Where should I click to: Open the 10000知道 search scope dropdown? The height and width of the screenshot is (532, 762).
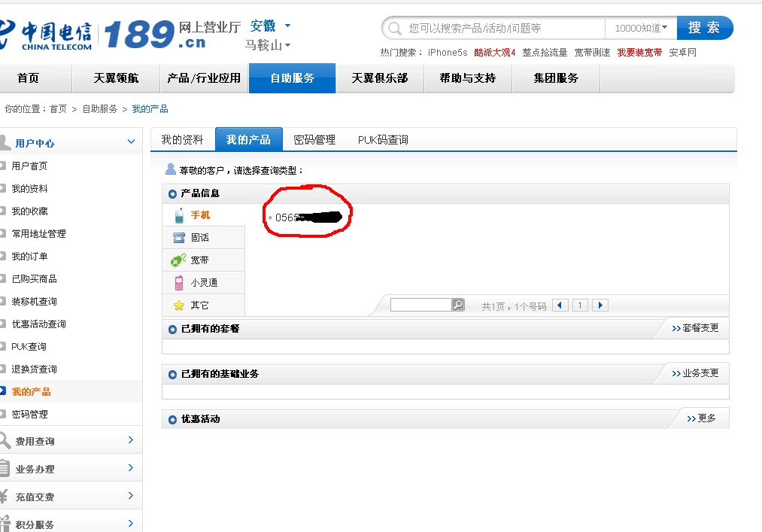point(641,28)
